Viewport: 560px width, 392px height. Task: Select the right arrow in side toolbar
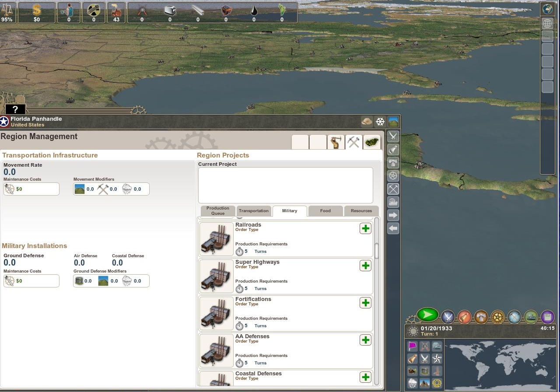[x=393, y=215]
